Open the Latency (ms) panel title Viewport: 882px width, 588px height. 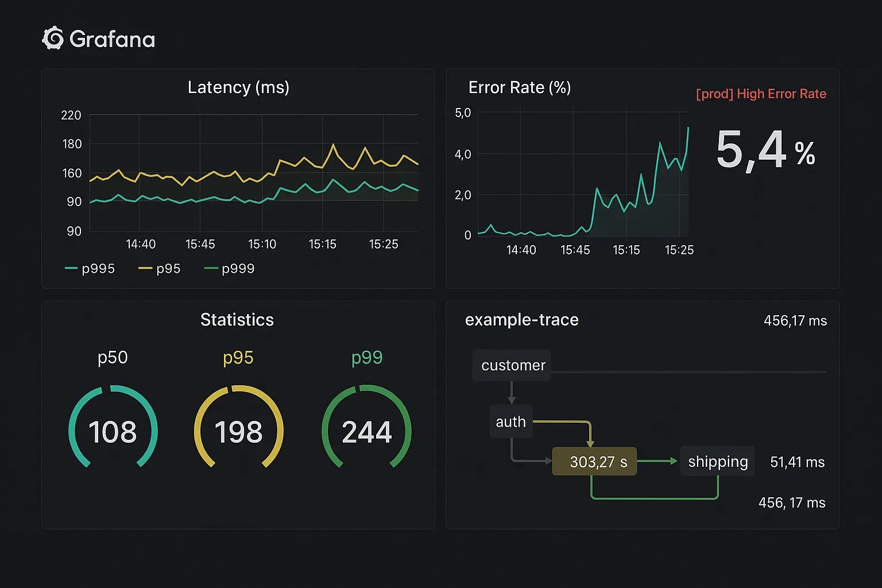point(238,87)
